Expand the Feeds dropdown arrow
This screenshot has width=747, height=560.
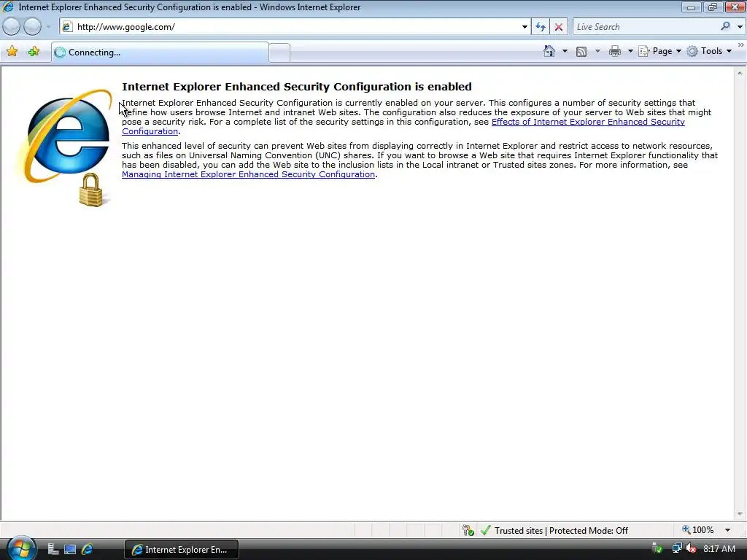[x=597, y=51]
